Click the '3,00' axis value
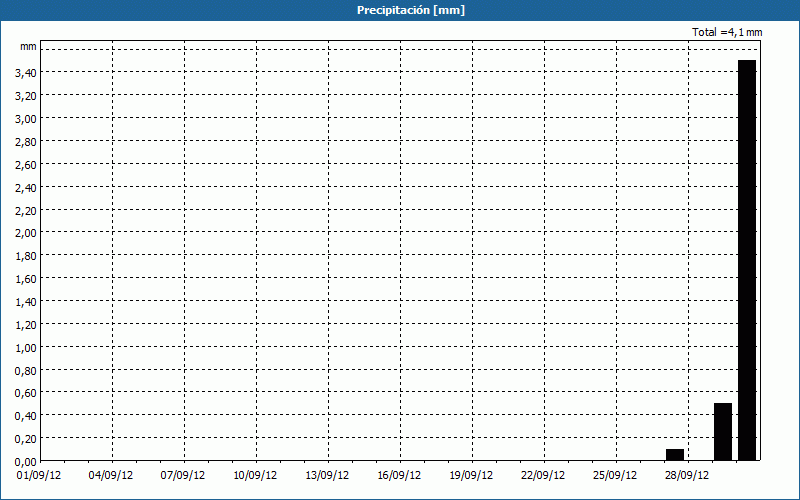 click(26, 119)
